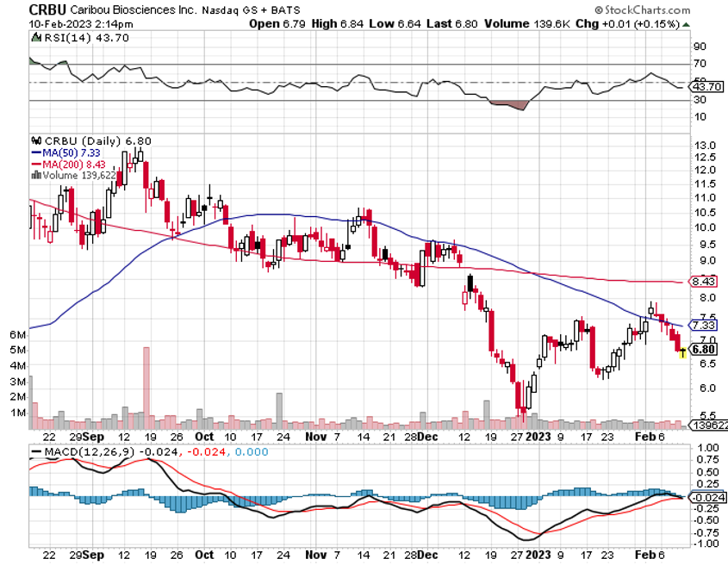This screenshot has height=565, width=728.
Task: Click the High 6.84 quote value
Action: pyautogui.click(x=338, y=23)
